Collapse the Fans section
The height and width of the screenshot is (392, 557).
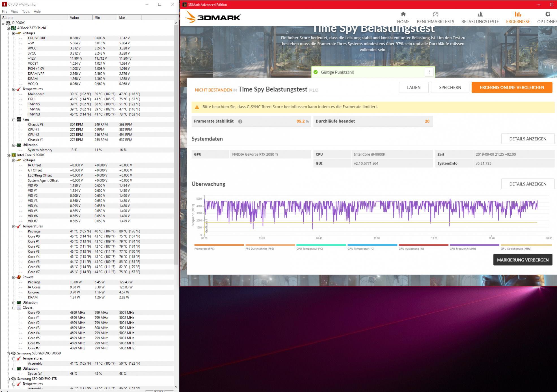pyautogui.click(x=14, y=120)
